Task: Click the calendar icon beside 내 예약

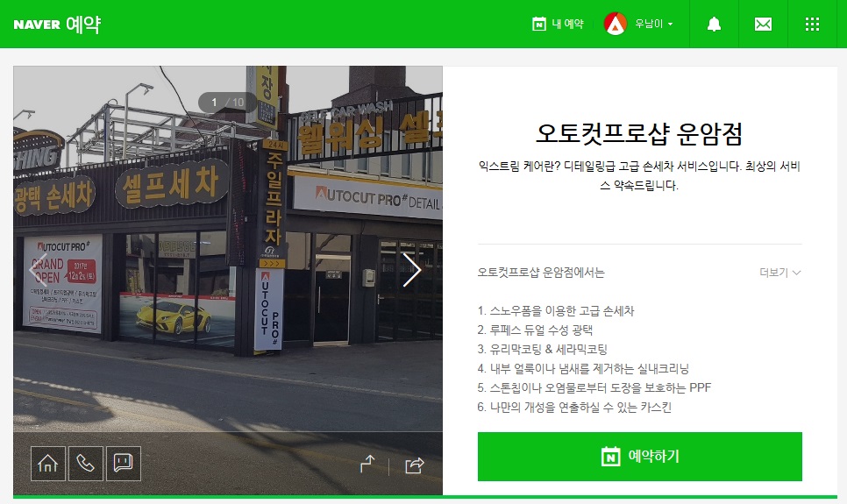Action: (539, 24)
